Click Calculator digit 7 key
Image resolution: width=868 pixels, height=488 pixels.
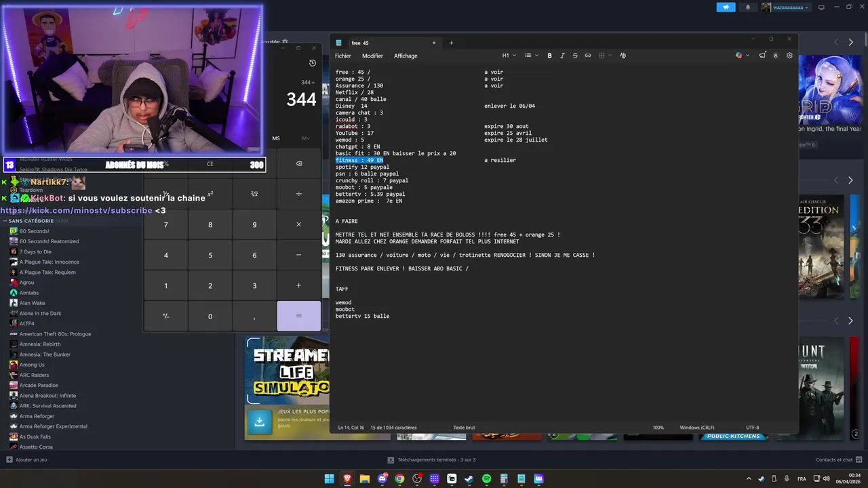(x=165, y=224)
